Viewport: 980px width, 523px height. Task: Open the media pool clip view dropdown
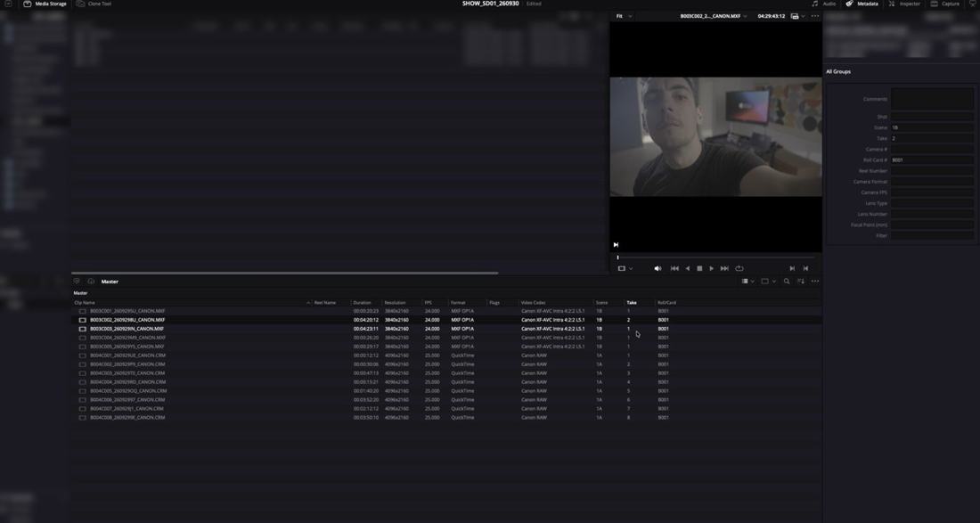click(768, 282)
